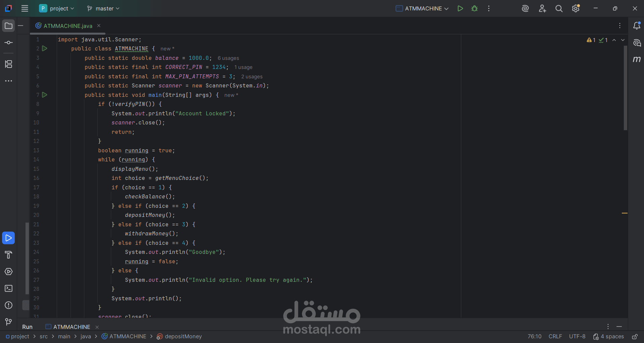
Task: Click the displayMenu() call on line 15
Action: (x=135, y=169)
